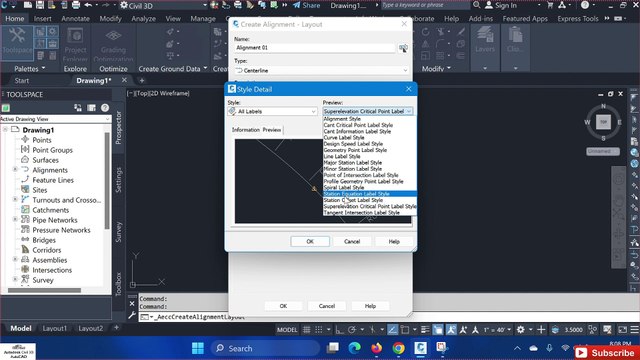This screenshot has width=640, height=360.
Task: Switch to the Preview tab in Style Detail
Action: pos(272,130)
